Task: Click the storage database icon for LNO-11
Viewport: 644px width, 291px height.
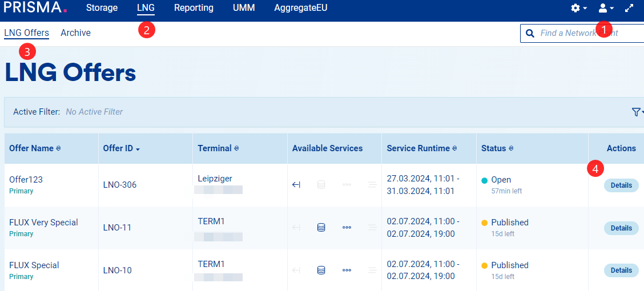Action: [x=321, y=227]
